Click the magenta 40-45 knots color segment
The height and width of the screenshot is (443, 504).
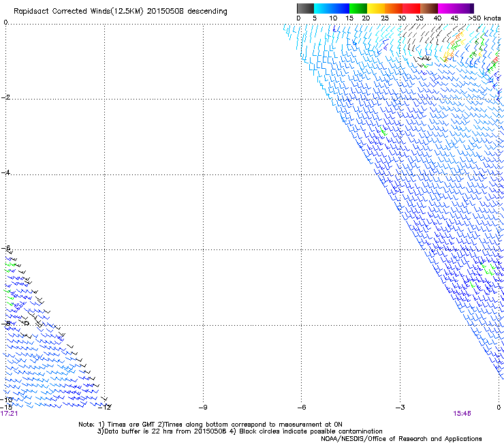[447, 8]
